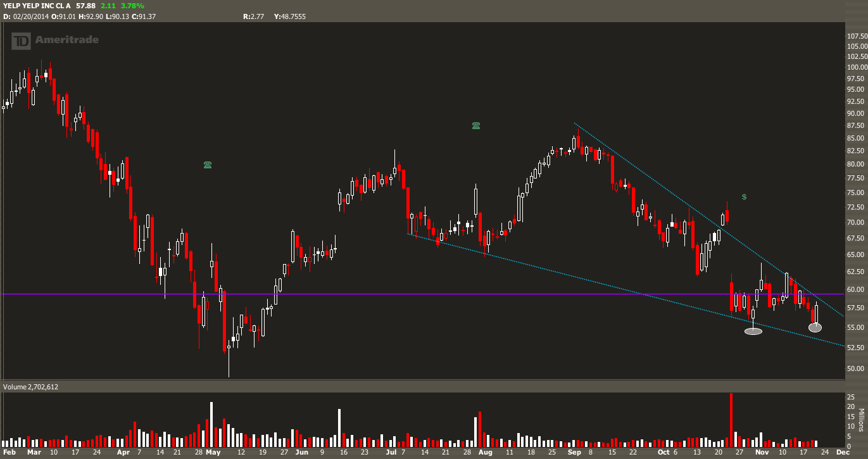Select the upper dotted blue downtrend line

(x=709, y=220)
